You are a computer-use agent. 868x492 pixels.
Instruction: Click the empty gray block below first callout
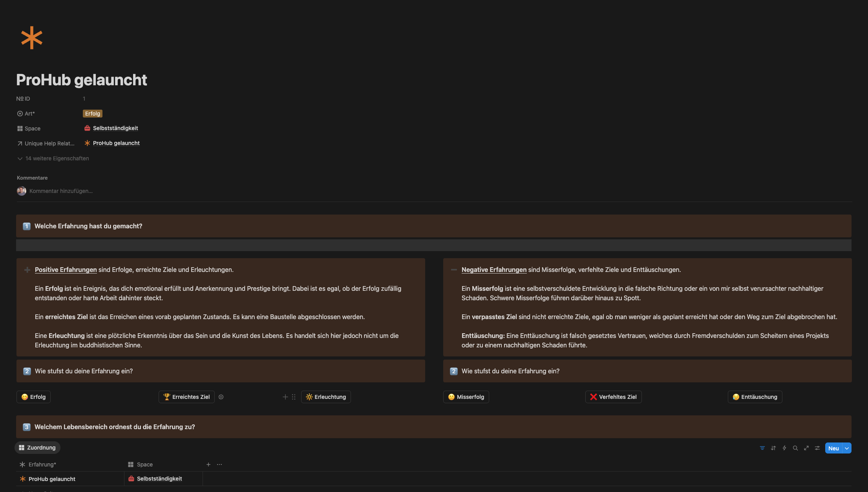pyautogui.click(x=433, y=245)
